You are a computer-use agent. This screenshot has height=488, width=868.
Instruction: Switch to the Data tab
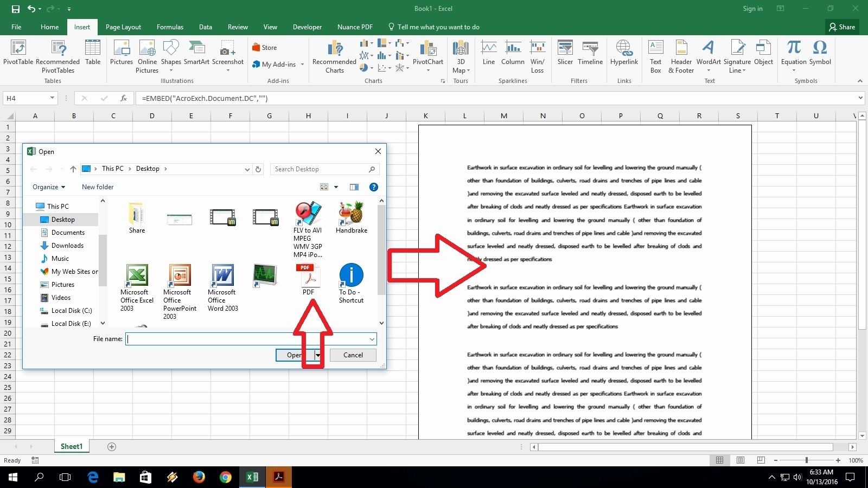(206, 27)
